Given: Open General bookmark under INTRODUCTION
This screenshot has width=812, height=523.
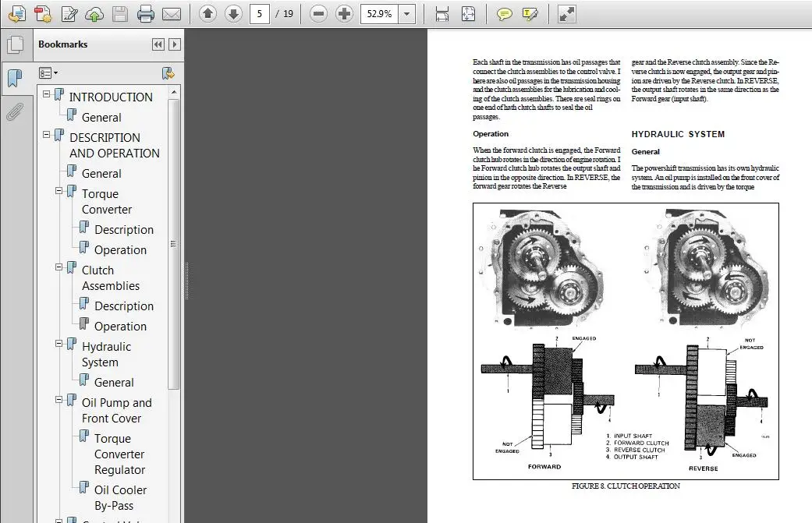Looking at the screenshot, I should [x=101, y=118].
